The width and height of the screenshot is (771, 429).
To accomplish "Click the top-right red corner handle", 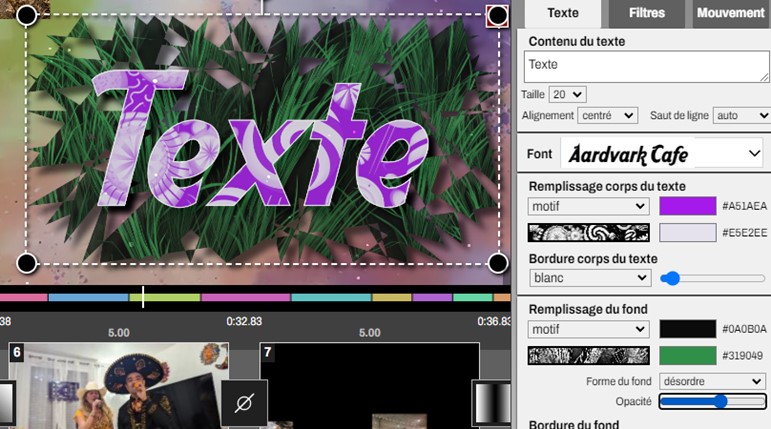I will [x=497, y=16].
